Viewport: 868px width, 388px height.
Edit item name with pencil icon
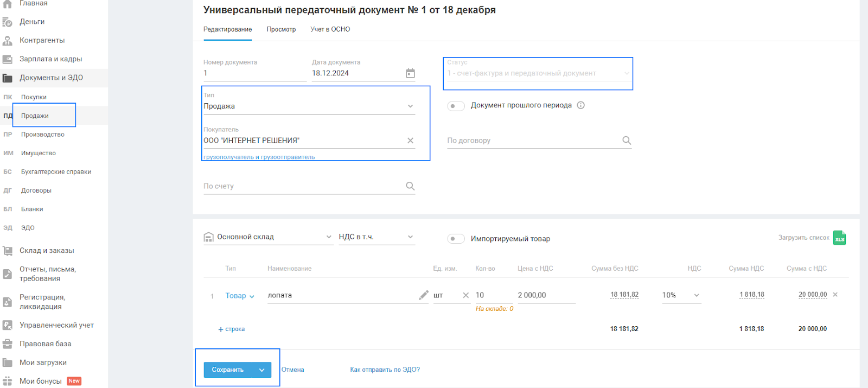point(424,295)
